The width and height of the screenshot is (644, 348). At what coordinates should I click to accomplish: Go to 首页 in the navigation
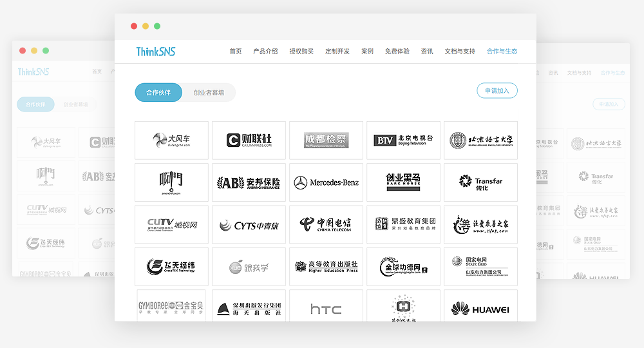coord(235,52)
